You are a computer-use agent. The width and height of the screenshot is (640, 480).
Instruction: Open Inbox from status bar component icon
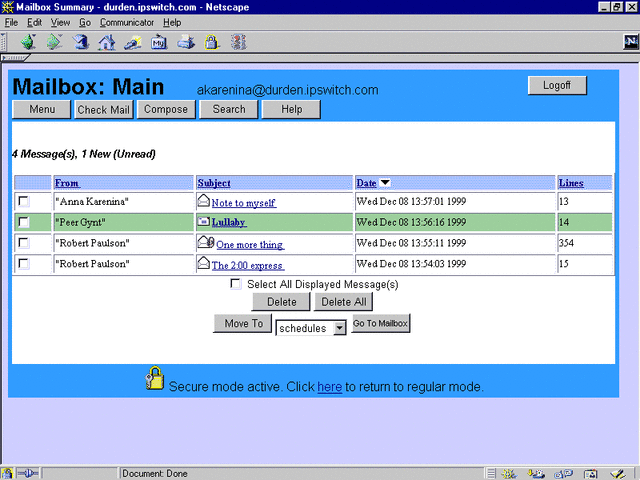(x=536, y=474)
